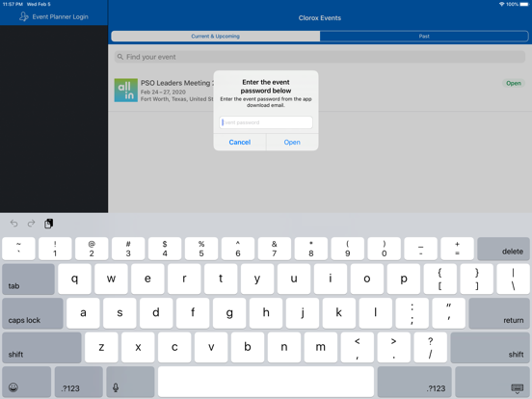Image resolution: width=532 pixels, height=399 pixels.
Task: Tap the letter q key
Action: click(74, 279)
